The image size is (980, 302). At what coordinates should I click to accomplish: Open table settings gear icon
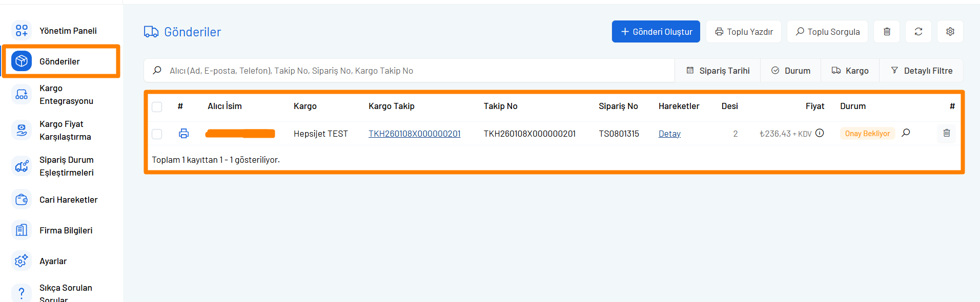click(950, 32)
